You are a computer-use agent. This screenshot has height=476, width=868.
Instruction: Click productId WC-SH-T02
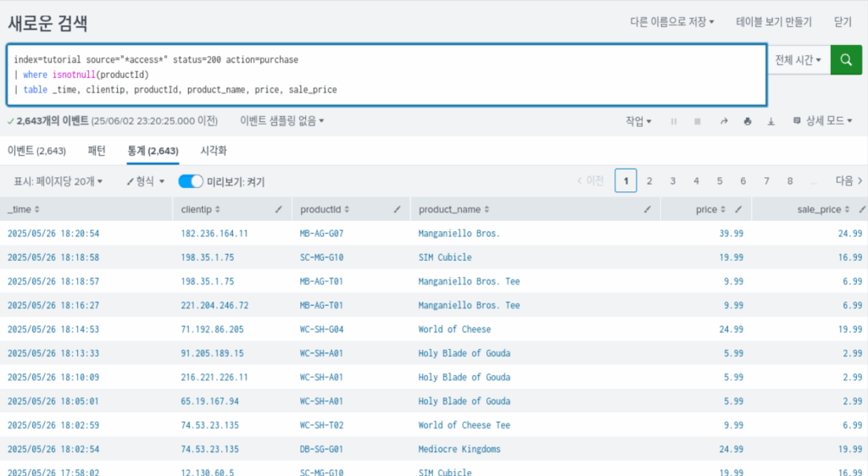pyautogui.click(x=321, y=425)
